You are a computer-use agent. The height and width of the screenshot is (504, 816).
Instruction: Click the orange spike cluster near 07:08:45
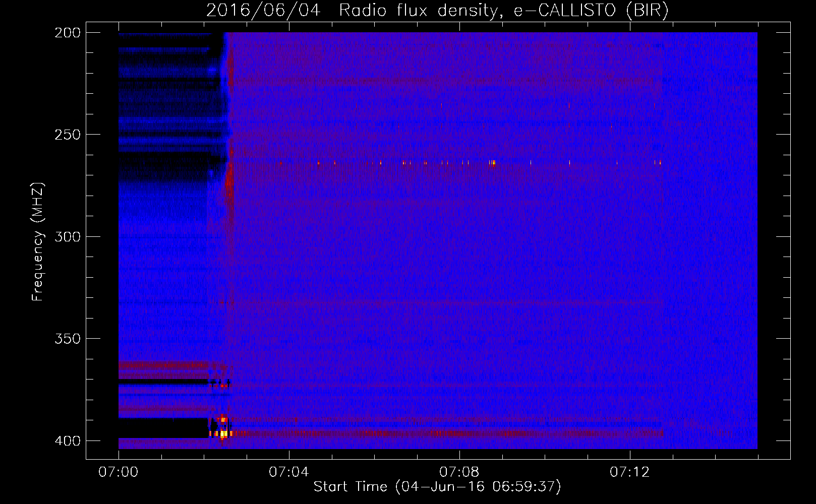(x=492, y=163)
